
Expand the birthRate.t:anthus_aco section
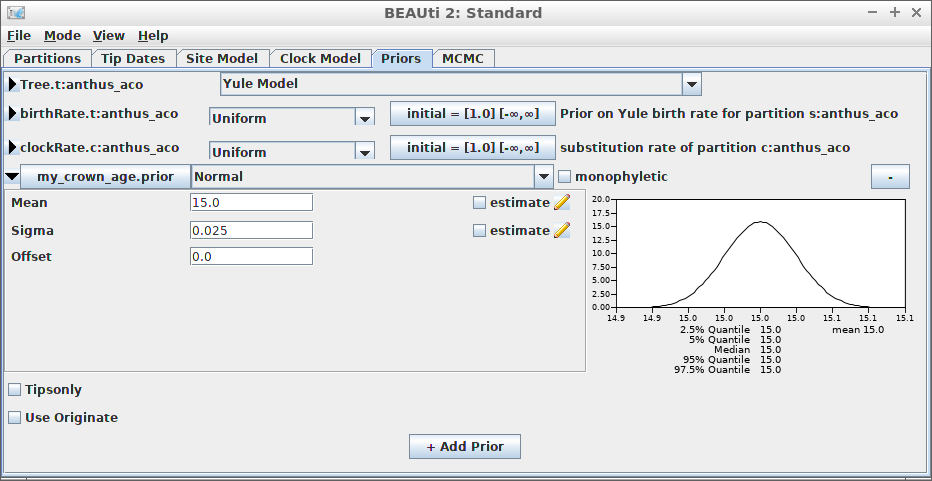12,113
